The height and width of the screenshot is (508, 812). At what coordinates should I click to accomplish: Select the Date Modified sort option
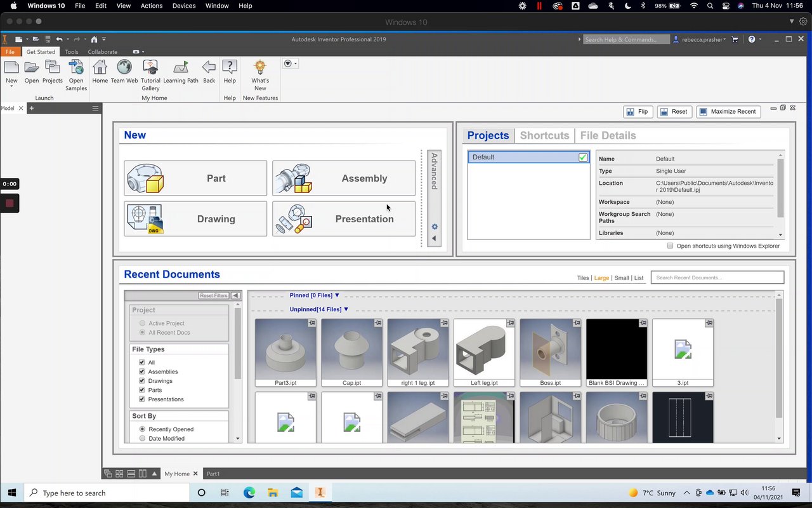pyautogui.click(x=142, y=439)
